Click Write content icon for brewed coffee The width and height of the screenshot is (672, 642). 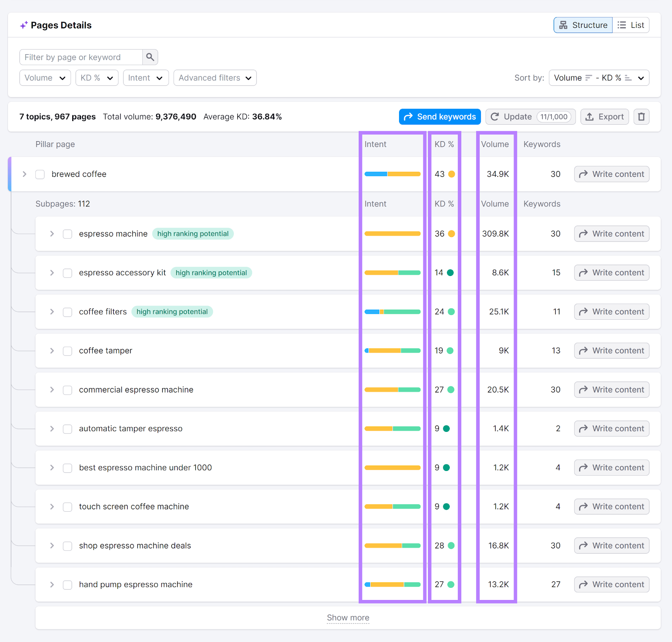tap(583, 174)
